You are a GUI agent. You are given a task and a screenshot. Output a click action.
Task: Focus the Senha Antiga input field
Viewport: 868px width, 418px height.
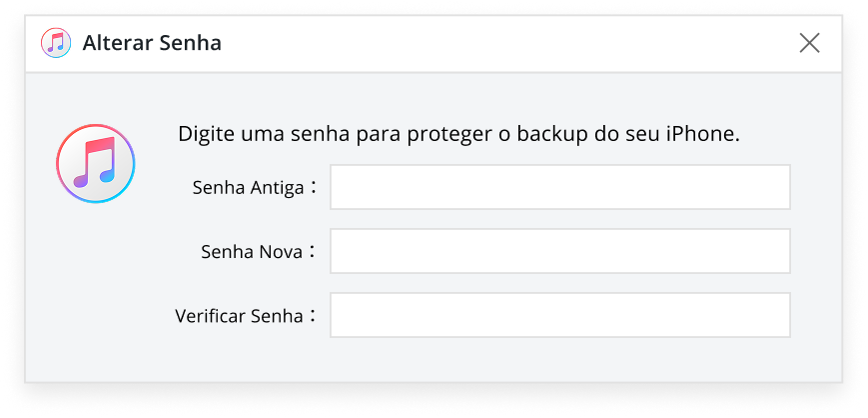pyautogui.click(x=559, y=187)
